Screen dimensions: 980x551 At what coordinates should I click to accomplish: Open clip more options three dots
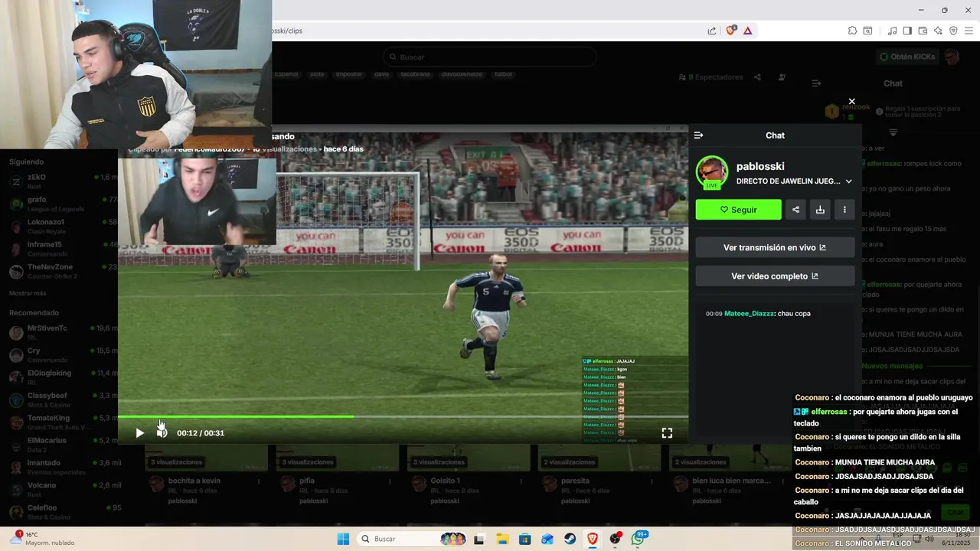point(844,210)
